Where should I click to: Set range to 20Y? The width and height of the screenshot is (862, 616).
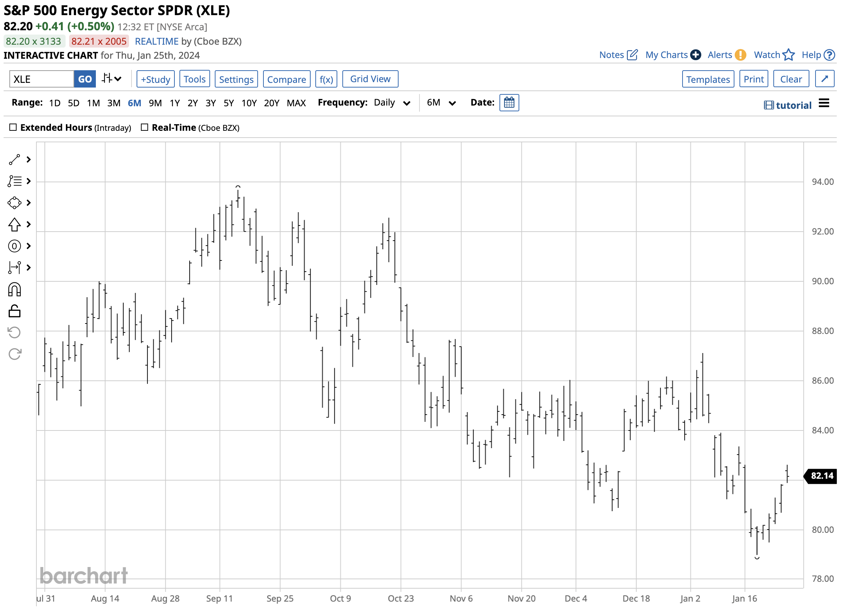tap(271, 103)
